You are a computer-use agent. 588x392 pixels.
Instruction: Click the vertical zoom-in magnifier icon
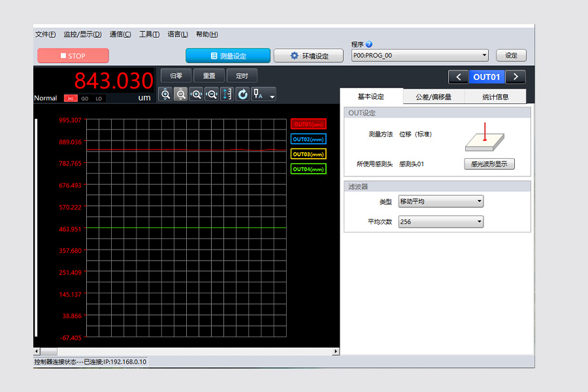(165, 94)
